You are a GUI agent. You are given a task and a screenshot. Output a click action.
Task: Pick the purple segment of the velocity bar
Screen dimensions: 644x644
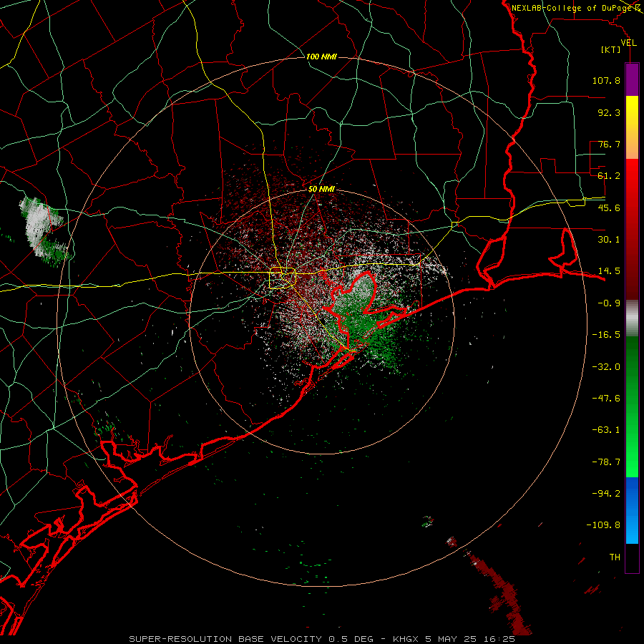point(632,80)
